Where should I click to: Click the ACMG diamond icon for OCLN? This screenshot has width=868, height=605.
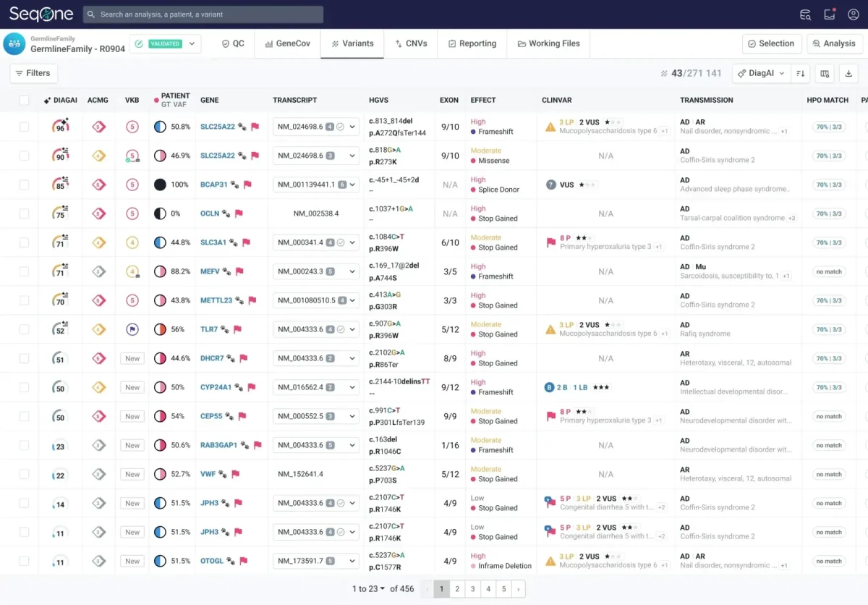pyautogui.click(x=99, y=213)
